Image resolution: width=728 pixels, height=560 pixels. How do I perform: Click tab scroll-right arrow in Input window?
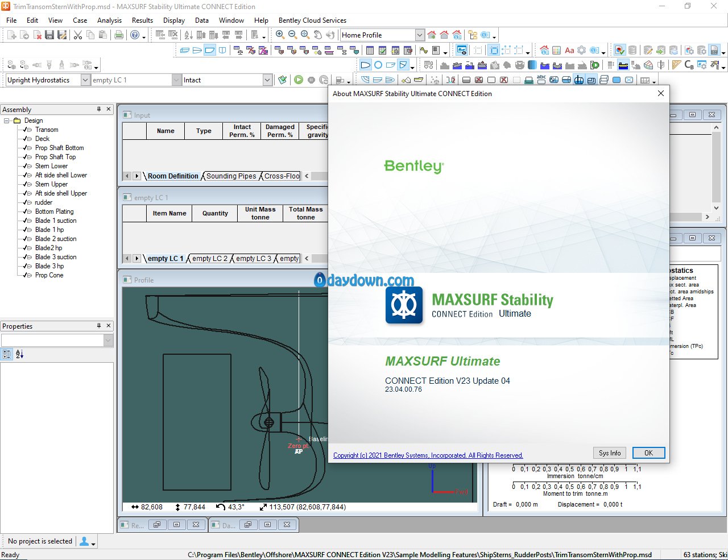[136, 176]
